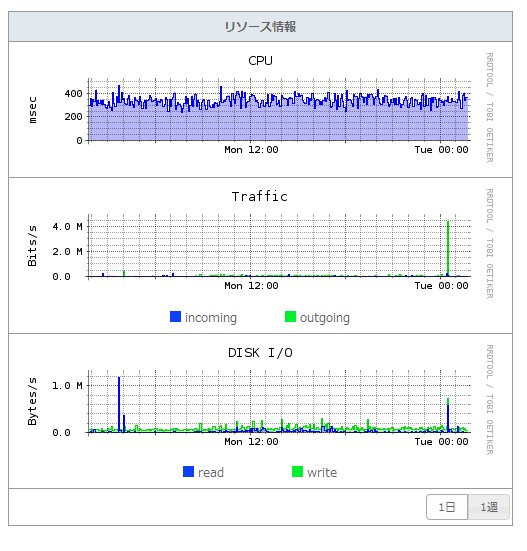Switch resource graphs to 1週 view
Screen dimensions: 527x551
click(x=489, y=507)
